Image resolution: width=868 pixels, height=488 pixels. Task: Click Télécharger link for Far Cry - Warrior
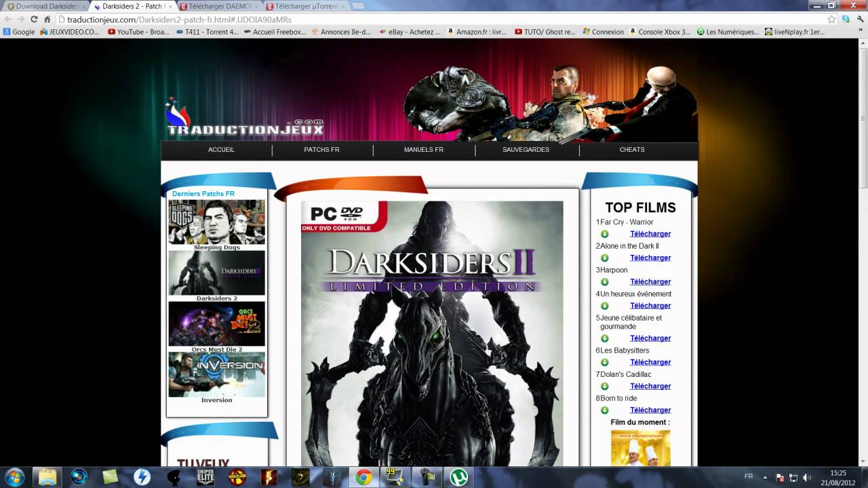coord(650,234)
